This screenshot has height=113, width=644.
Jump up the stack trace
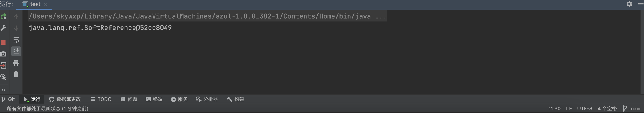tap(16, 17)
